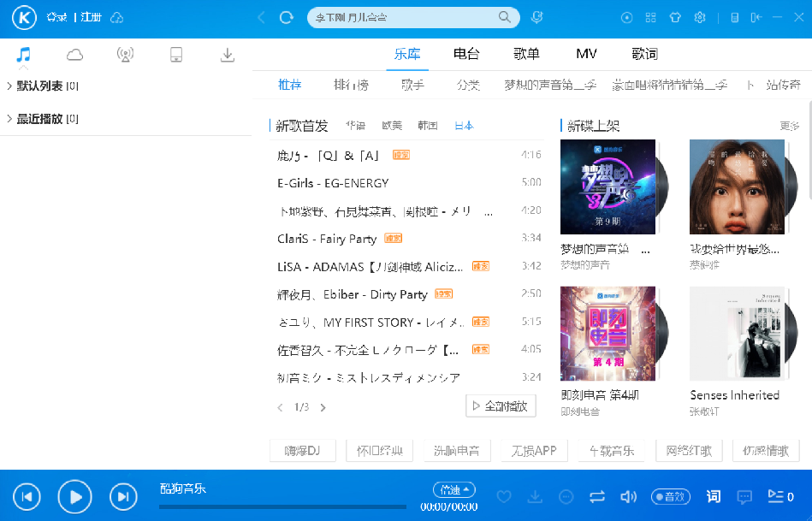The width and height of the screenshot is (812, 521).
Task: Click the playback progress bar
Action: point(282,507)
